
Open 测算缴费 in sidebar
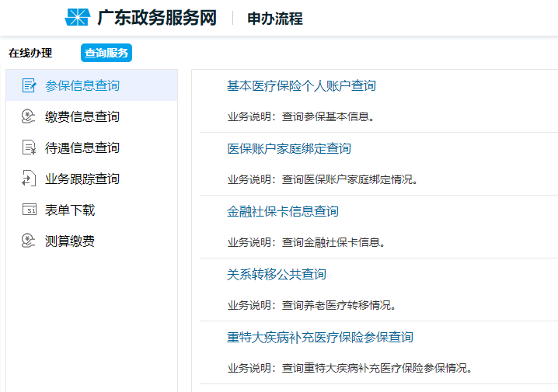92,241
